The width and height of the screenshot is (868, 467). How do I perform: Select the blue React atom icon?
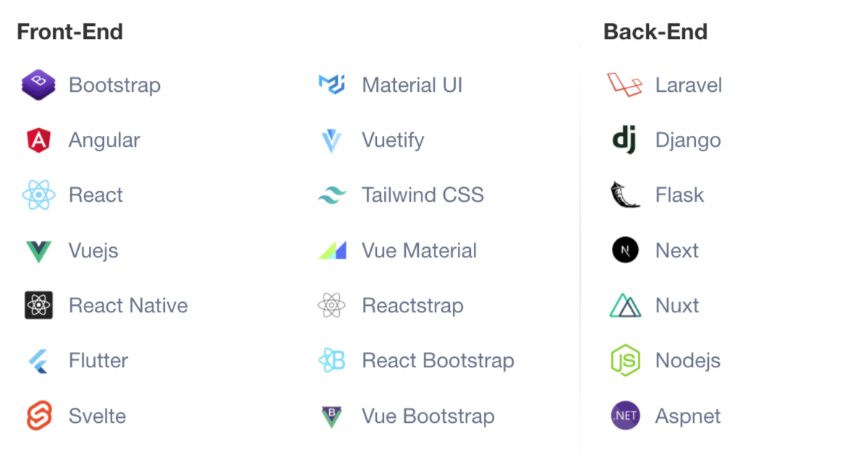(38, 195)
